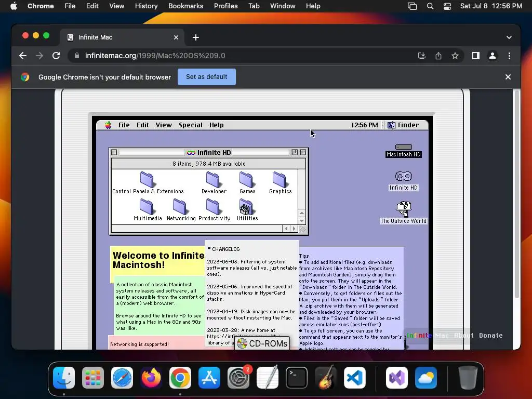This screenshot has height=399, width=532.
Task: Click the CHANGELOG note heading
Action: 223,249
